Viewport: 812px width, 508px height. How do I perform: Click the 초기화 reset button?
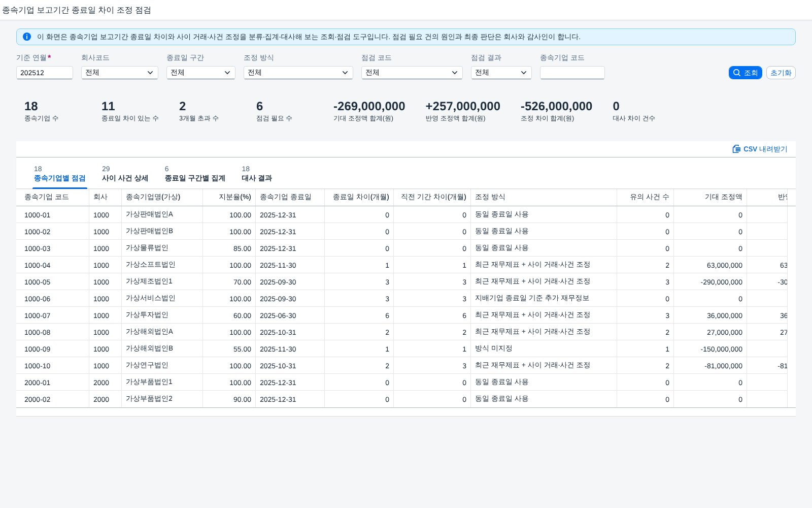tap(781, 73)
